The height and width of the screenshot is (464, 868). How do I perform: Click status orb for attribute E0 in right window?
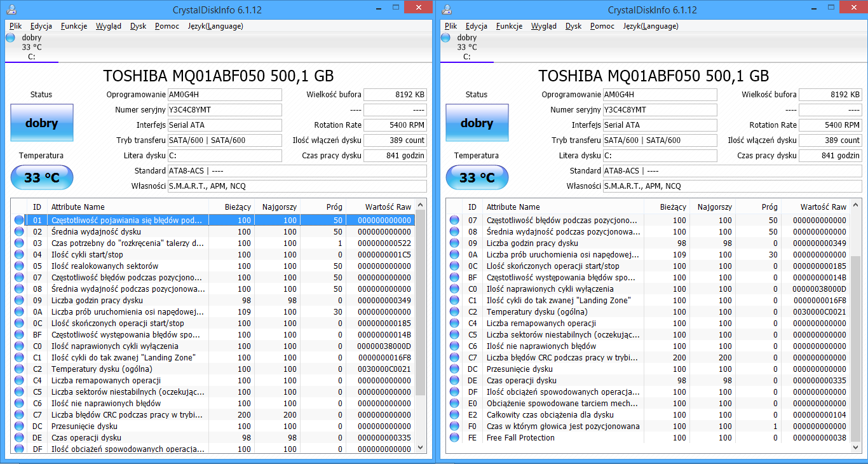[454, 404]
